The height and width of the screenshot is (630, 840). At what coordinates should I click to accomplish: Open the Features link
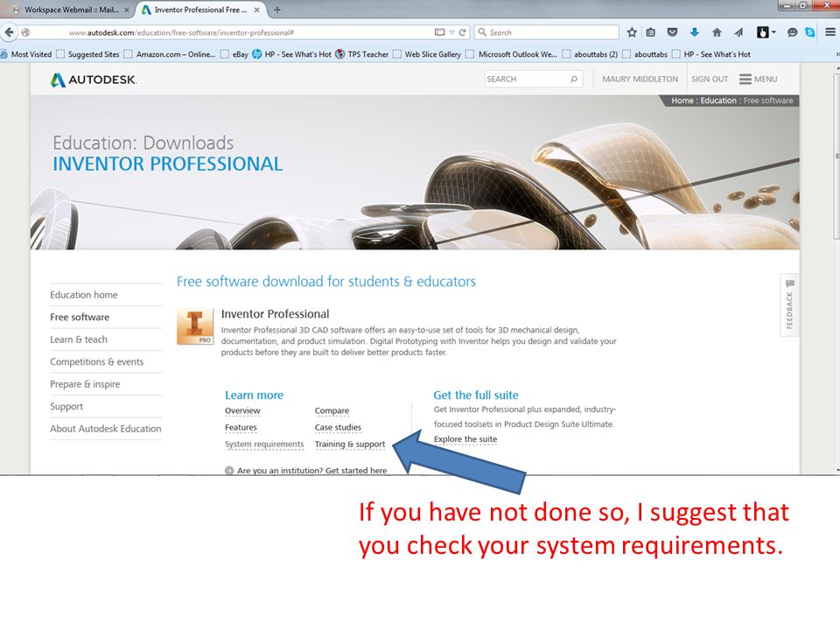point(241,428)
